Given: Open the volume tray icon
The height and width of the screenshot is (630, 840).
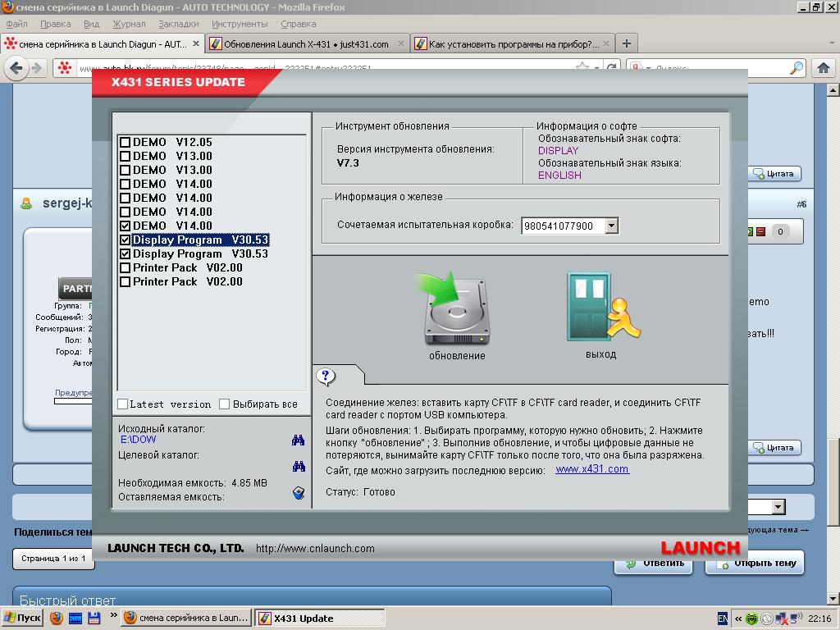Looking at the screenshot, I should [x=797, y=618].
